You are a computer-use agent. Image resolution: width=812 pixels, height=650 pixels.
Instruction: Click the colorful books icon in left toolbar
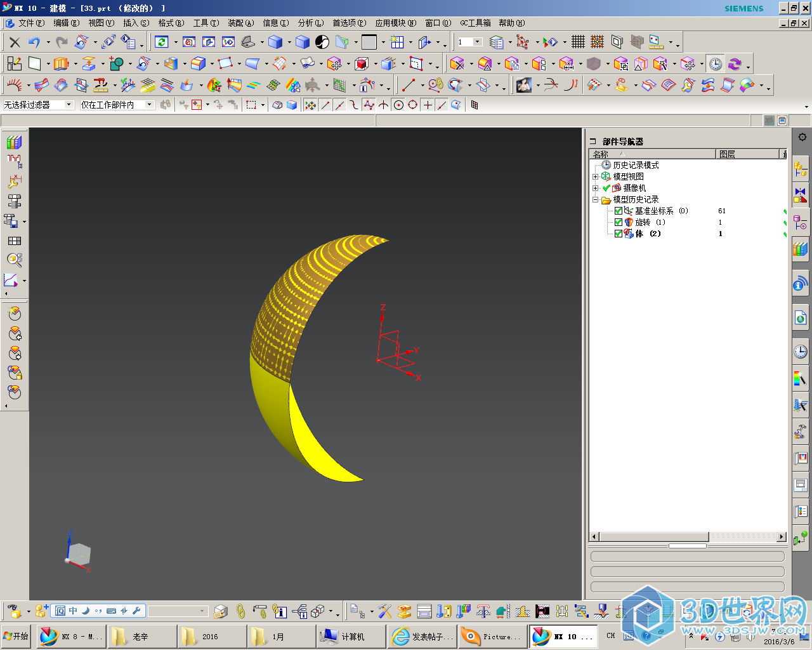(x=14, y=142)
